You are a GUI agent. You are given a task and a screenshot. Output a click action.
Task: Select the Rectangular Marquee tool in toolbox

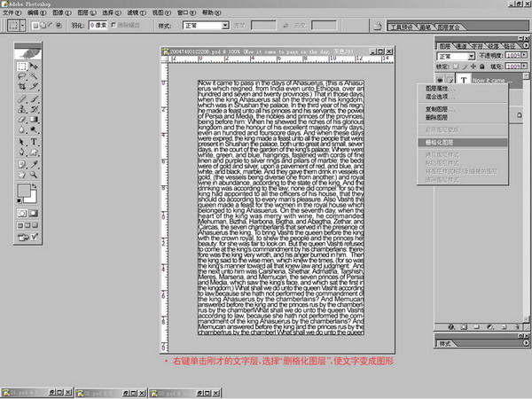22,67
